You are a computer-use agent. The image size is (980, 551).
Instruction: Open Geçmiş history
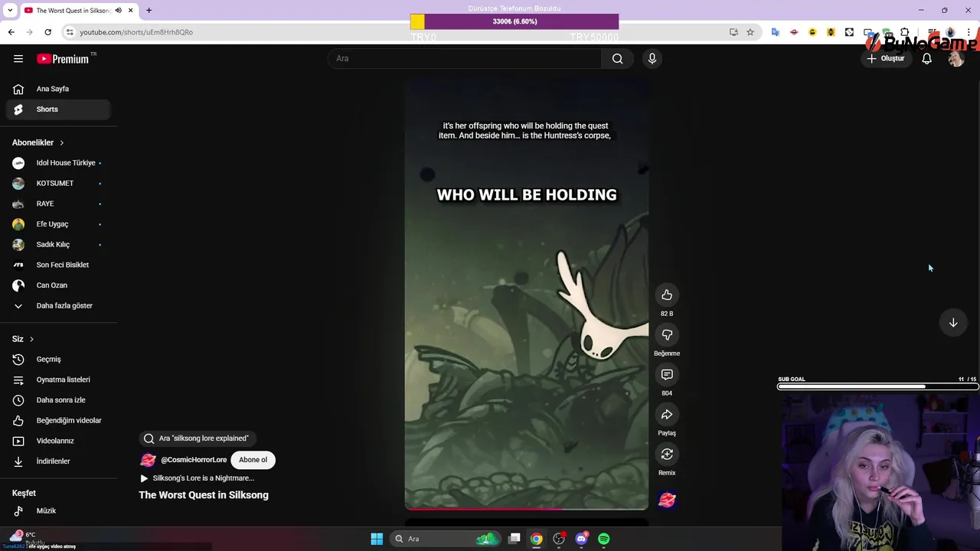point(58,359)
